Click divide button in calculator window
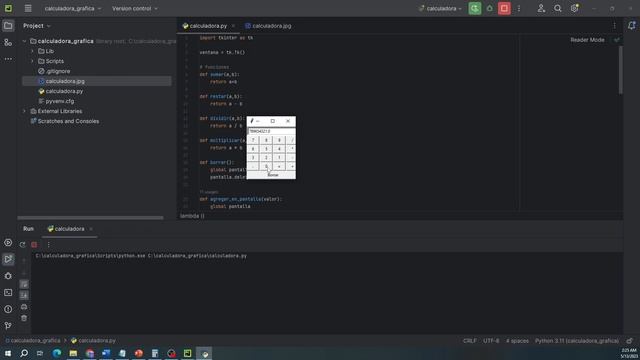Screen dimensions: 640x360 coord(292,140)
